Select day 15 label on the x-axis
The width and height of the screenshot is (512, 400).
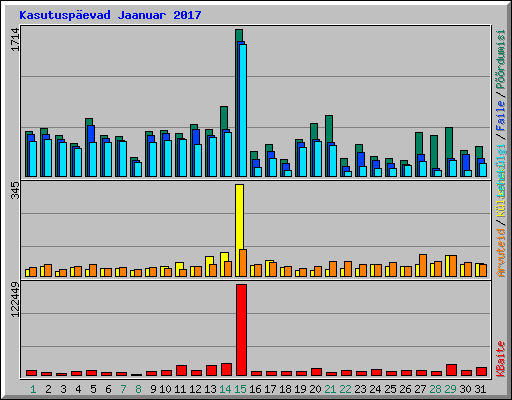[x=240, y=389]
